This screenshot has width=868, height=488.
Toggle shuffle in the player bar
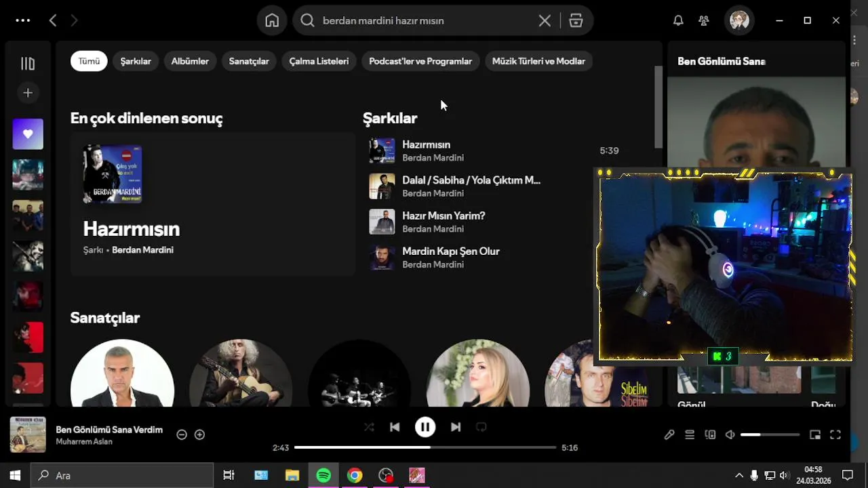(x=369, y=427)
